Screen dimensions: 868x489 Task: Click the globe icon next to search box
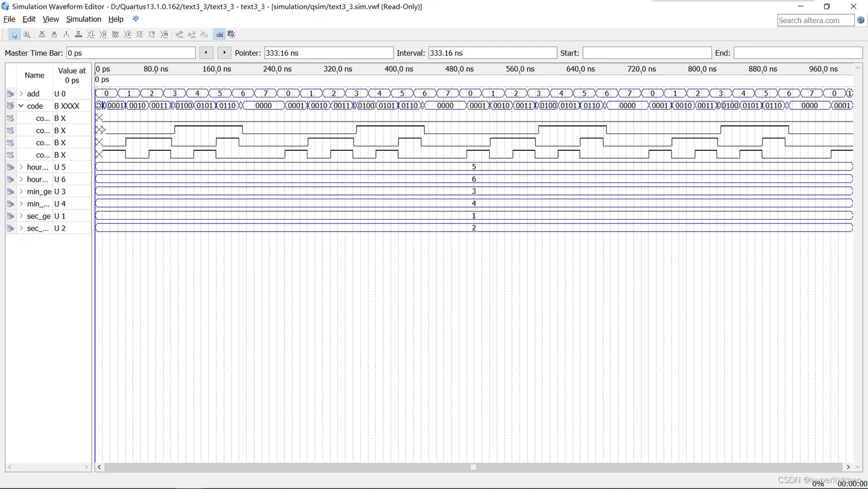[x=861, y=20]
